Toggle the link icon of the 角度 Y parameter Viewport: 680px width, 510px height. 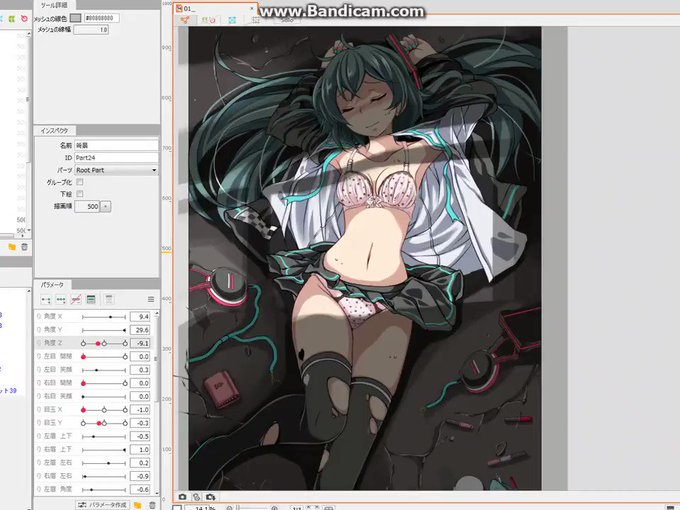(39, 330)
